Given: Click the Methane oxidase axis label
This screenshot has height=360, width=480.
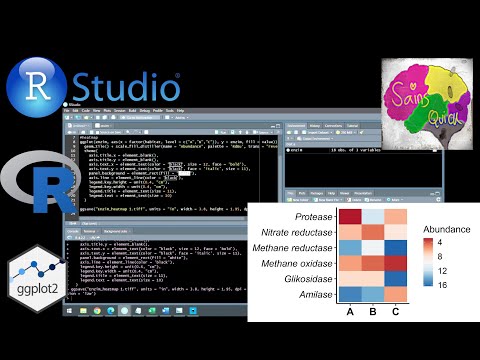Looking at the screenshot, I should (x=297, y=264).
